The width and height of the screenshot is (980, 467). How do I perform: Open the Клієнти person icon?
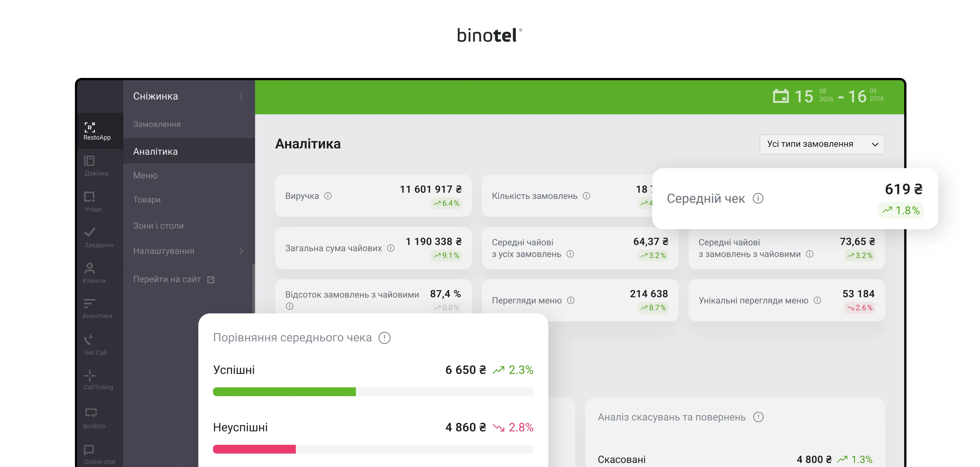90,268
